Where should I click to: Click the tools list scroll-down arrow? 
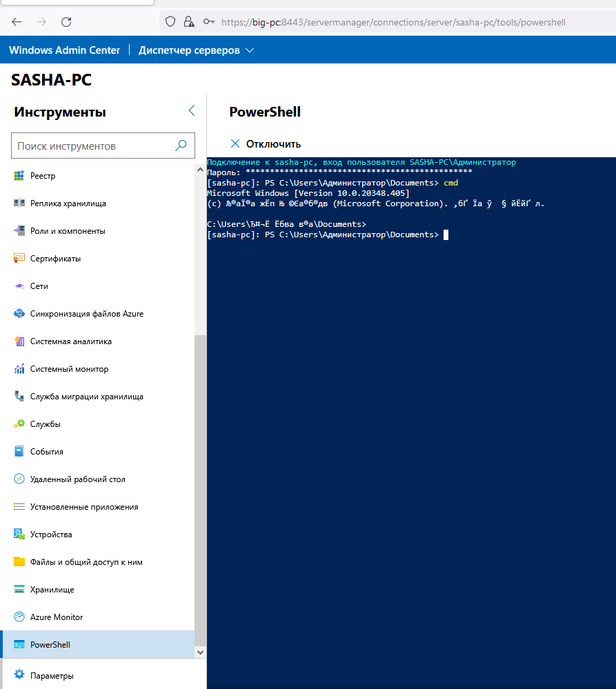click(200, 652)
